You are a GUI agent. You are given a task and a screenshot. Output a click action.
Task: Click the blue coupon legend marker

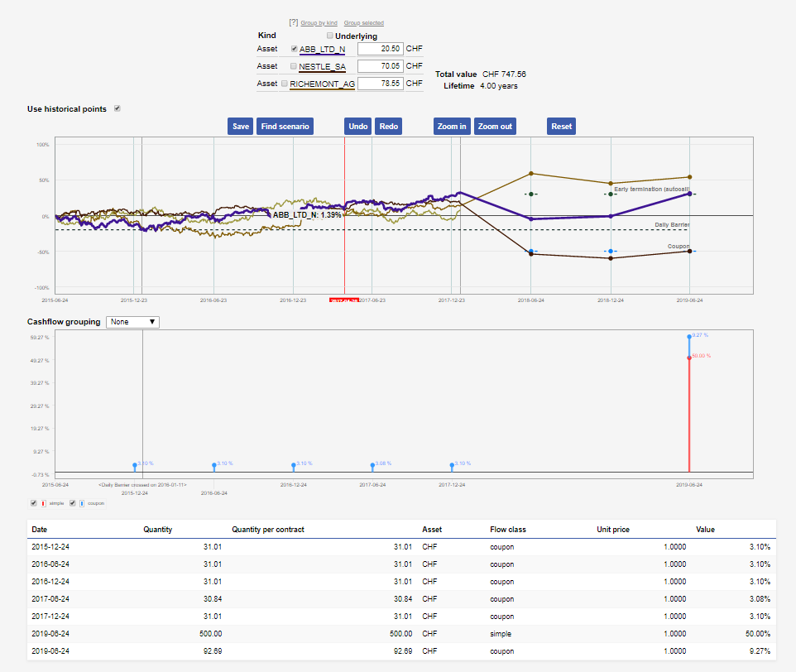pyautogui.click(x=84, y=503)
